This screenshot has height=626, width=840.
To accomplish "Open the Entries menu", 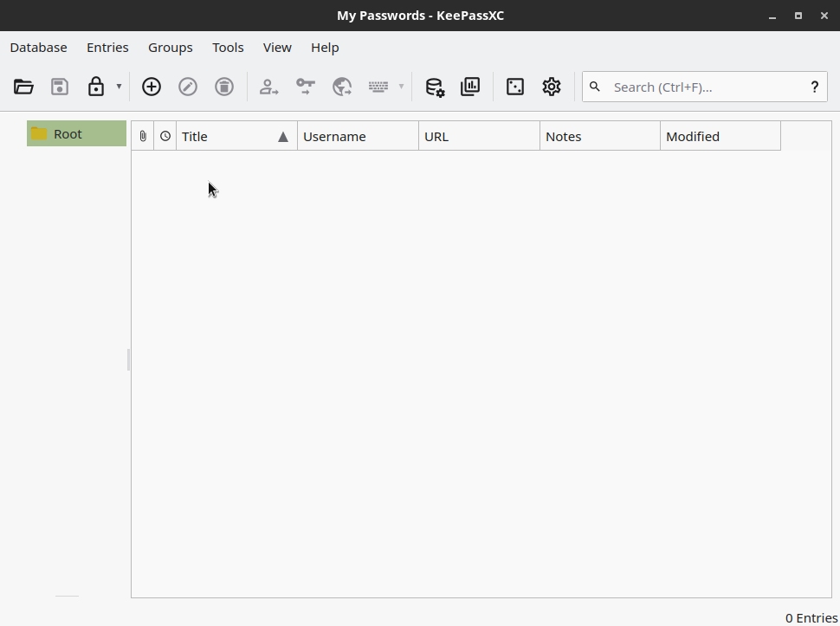I will click(107, 48).
